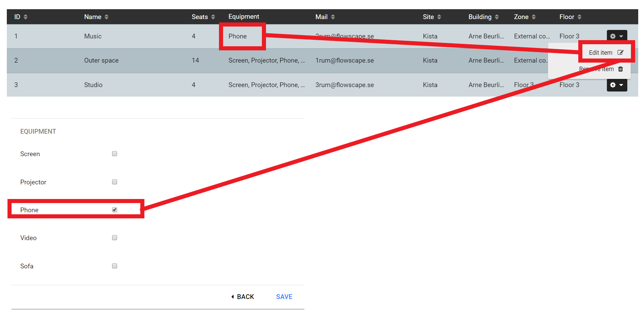Go back with the BACK button
Screen dimensions: 644x316
pyautogui.click(x=242, y=297)
